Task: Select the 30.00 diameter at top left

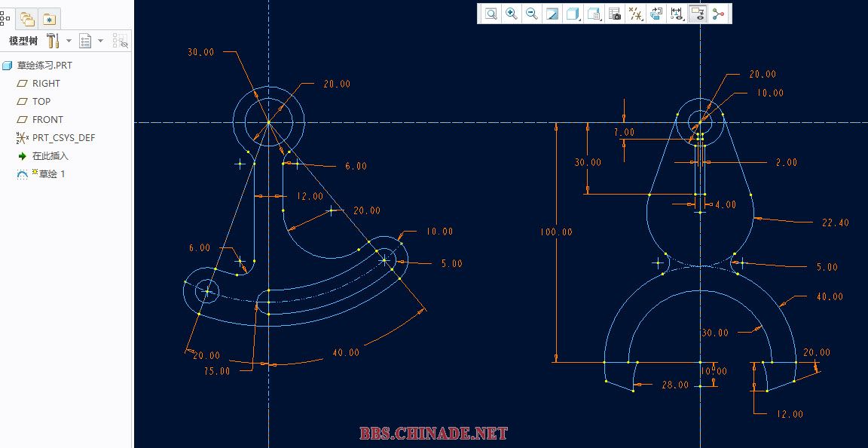Action: pos(201,52)
